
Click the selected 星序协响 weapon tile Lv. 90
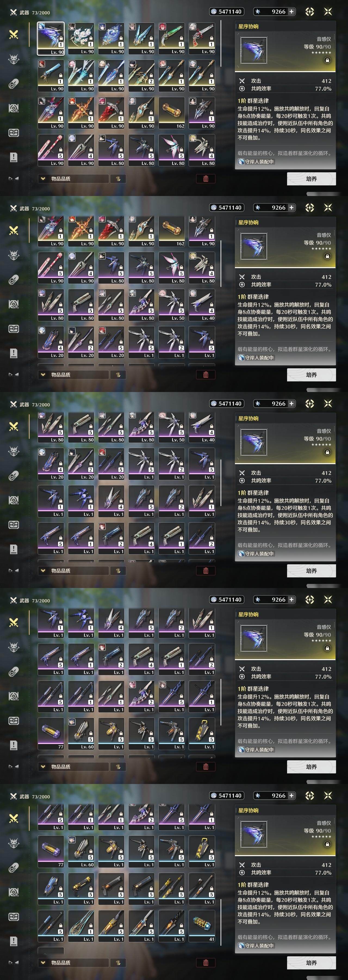click(x=51, y=38)
